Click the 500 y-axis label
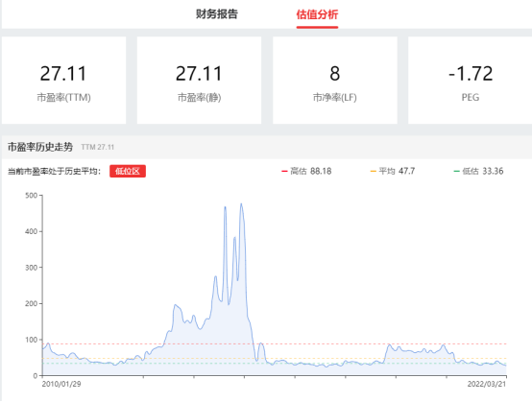Screen dimensions: 532x402 [x=32, y=195]
